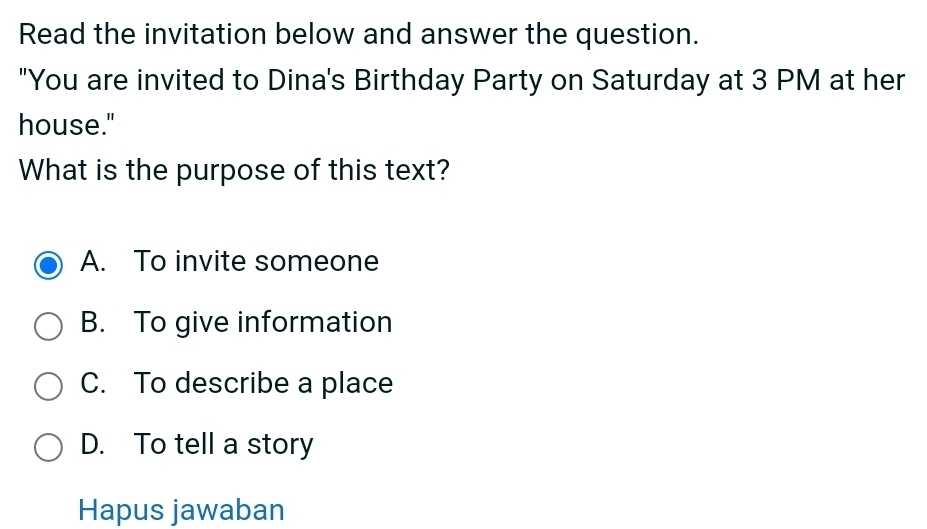Click the 'D.' option letter label
This screenshot has width=927, height=529.
click(x=94, y=444)
